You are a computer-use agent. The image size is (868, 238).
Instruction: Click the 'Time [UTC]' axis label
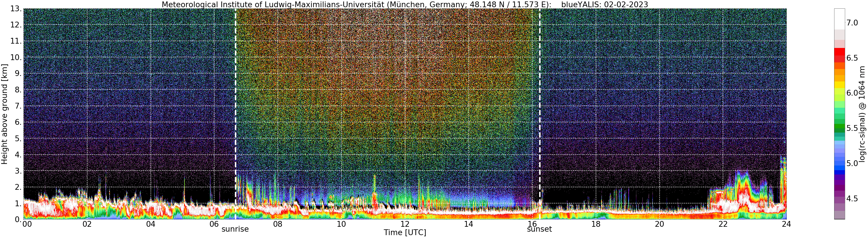[x=405, y=233]
